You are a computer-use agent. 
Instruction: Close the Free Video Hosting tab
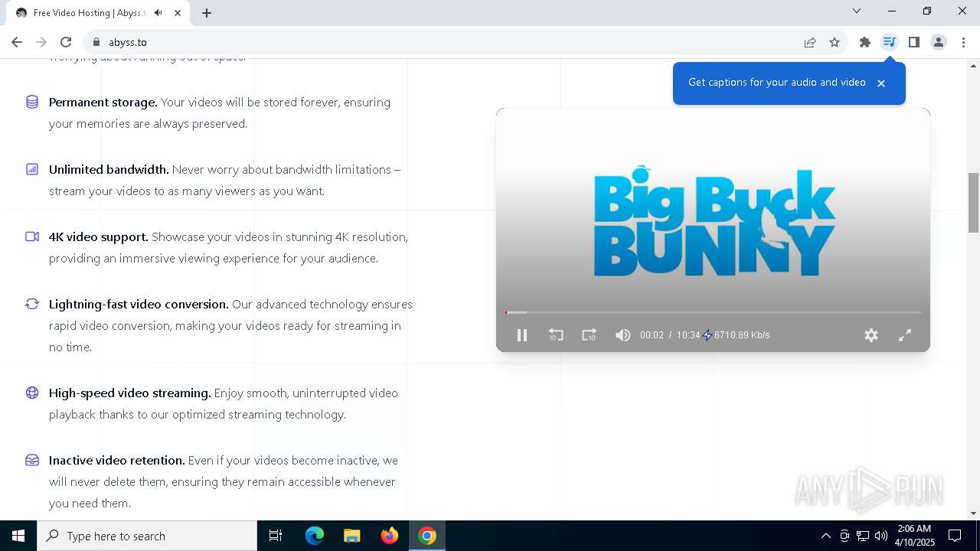[x=178, y=13]
